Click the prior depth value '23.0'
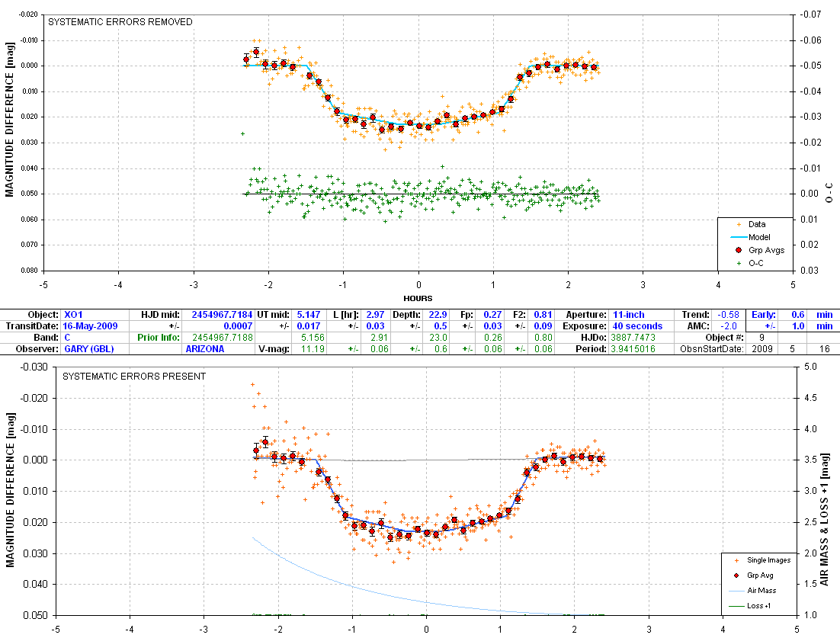The height and width of the screenshot is (638, 840). coord(438,338)
